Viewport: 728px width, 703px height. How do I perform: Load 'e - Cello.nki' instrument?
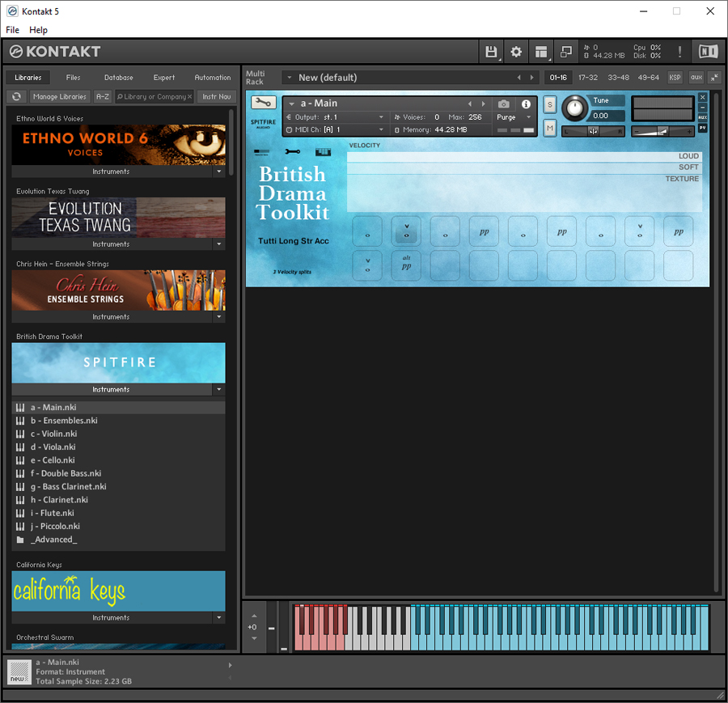click(x=118, y=460)
